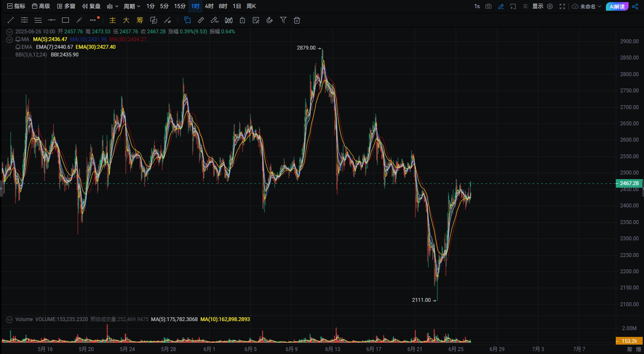Screen dimensions: 644x354
Task: Toggle the MA alert bell
Action: coord(18,39)
